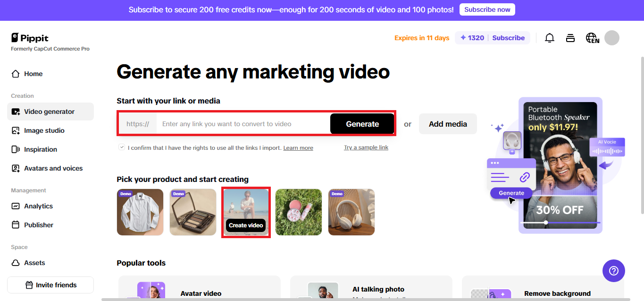Click the sparkle icon beside 1320
This screenshot has width=644, height=301.
click(x=463, y=38)
